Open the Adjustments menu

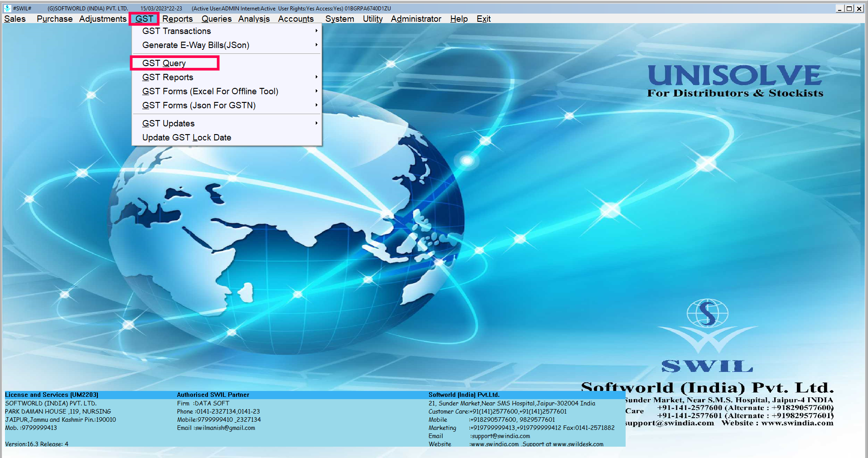click(103, 19)
